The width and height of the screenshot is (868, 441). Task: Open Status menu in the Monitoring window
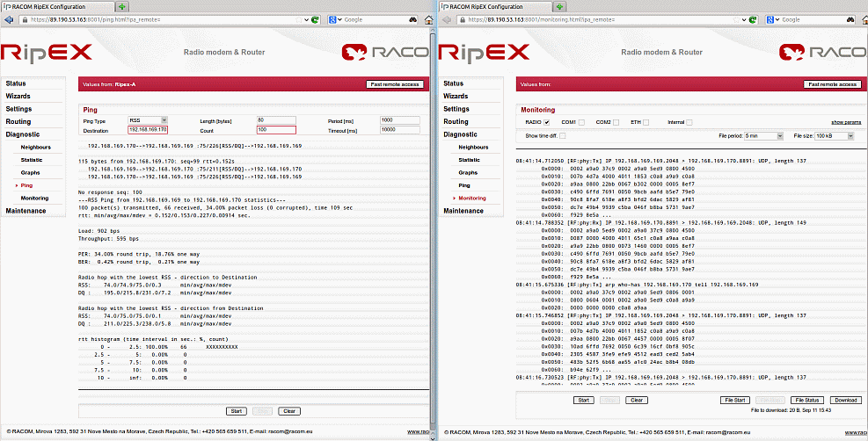pyautogui.click(x=454, y=83)
